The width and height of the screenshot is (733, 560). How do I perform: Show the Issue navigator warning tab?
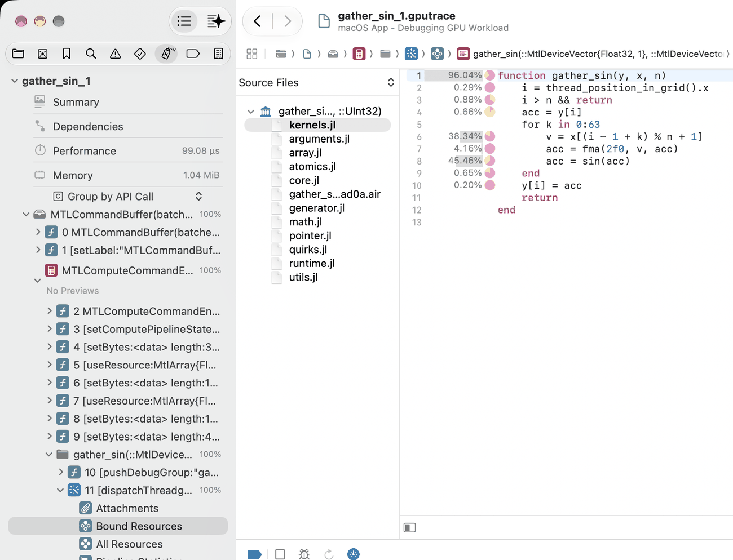pos(115,54)
